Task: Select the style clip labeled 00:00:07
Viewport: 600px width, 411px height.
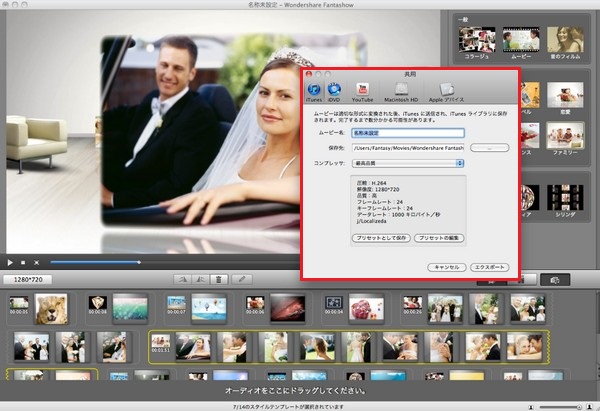Action: [x=176, y=305]
